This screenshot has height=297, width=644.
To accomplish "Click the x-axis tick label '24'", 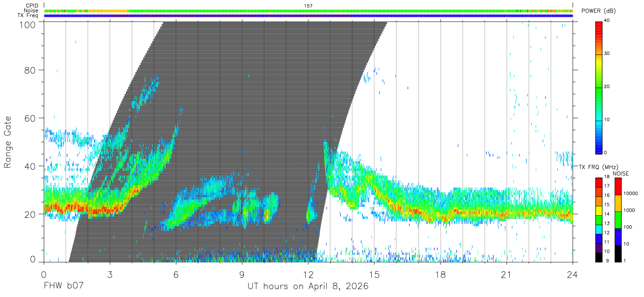I will tap(573, 274).
